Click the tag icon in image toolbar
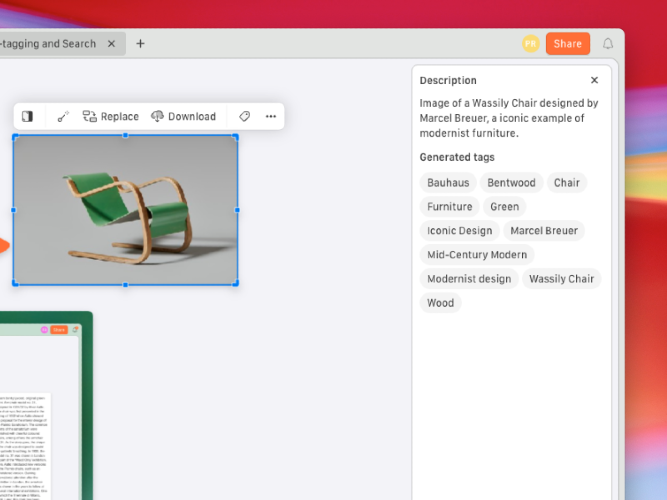The width and height of the screenshot is (667, 500). point(245,116)
